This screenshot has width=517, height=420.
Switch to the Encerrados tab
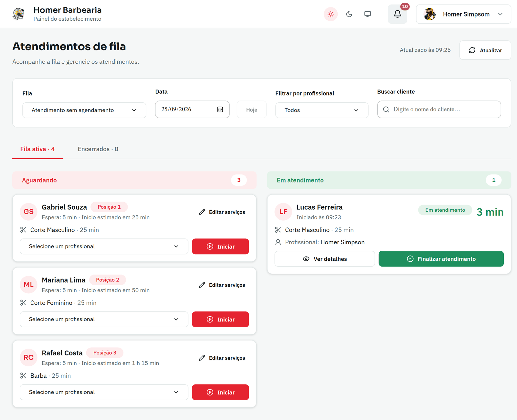pyautogui.click(x=98, y=149)
